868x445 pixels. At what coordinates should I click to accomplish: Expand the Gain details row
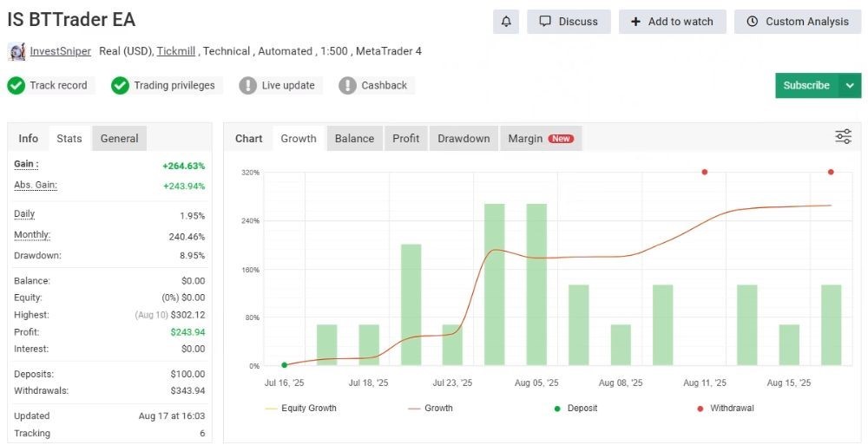click(x=27, y=164)
